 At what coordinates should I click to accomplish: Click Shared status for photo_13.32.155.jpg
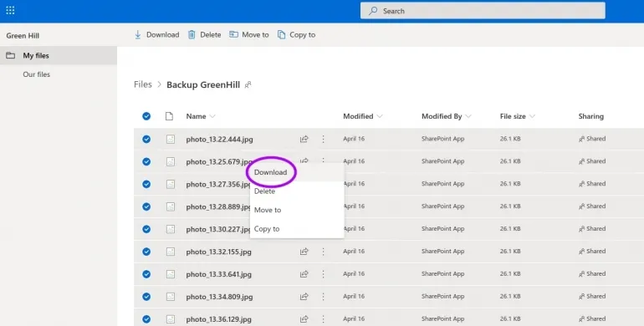coord(592,252)
